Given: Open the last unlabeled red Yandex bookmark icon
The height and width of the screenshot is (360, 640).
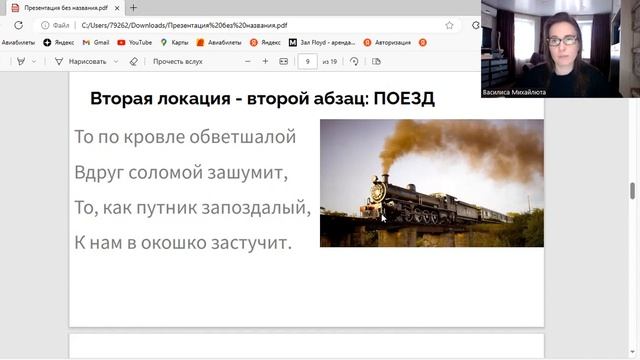Looking at the screenshot, I should coord(423,42).
